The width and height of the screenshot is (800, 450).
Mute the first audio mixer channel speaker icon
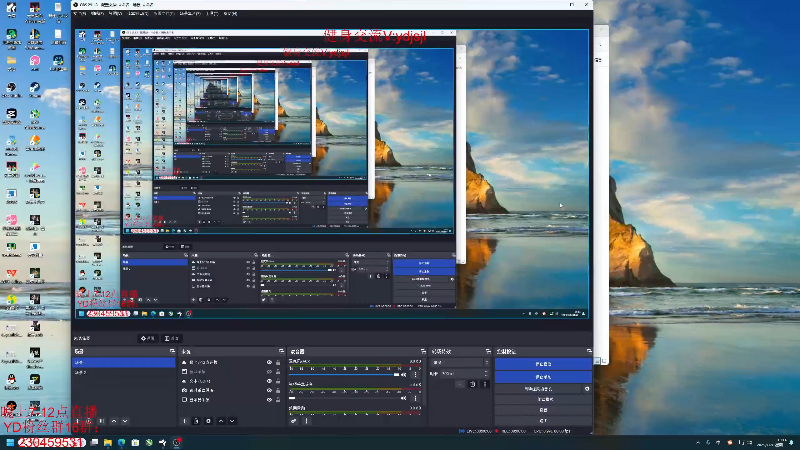[404, 374]
